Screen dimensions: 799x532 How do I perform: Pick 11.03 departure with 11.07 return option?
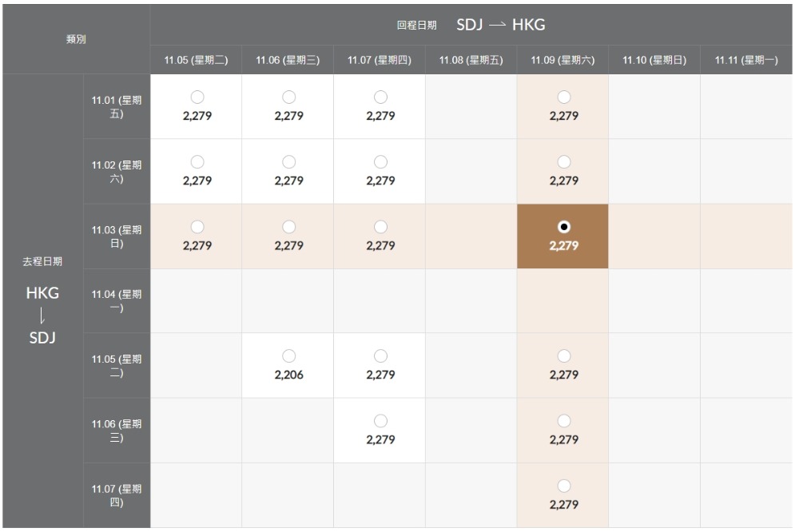pos(380,227)
